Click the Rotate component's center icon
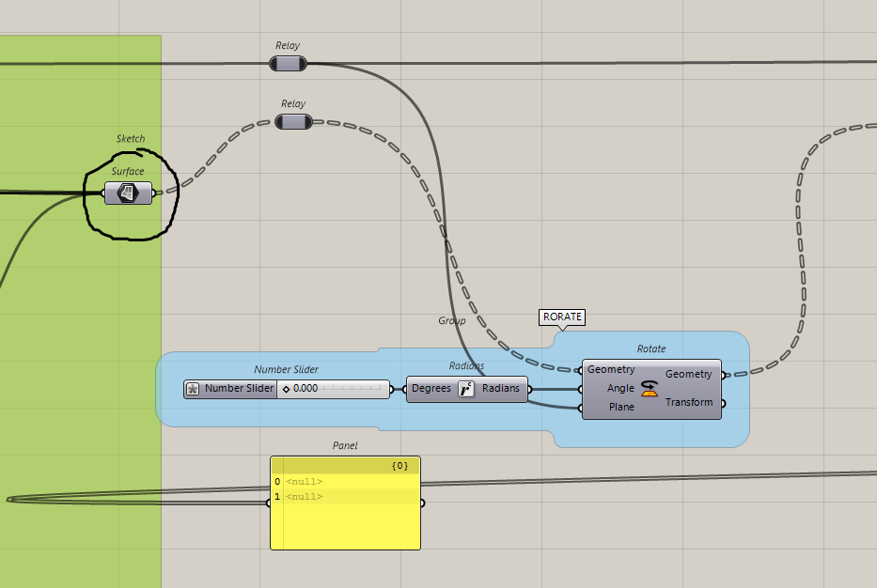Image resolution: width=877 pixels, height=588 pixels. 650,389
